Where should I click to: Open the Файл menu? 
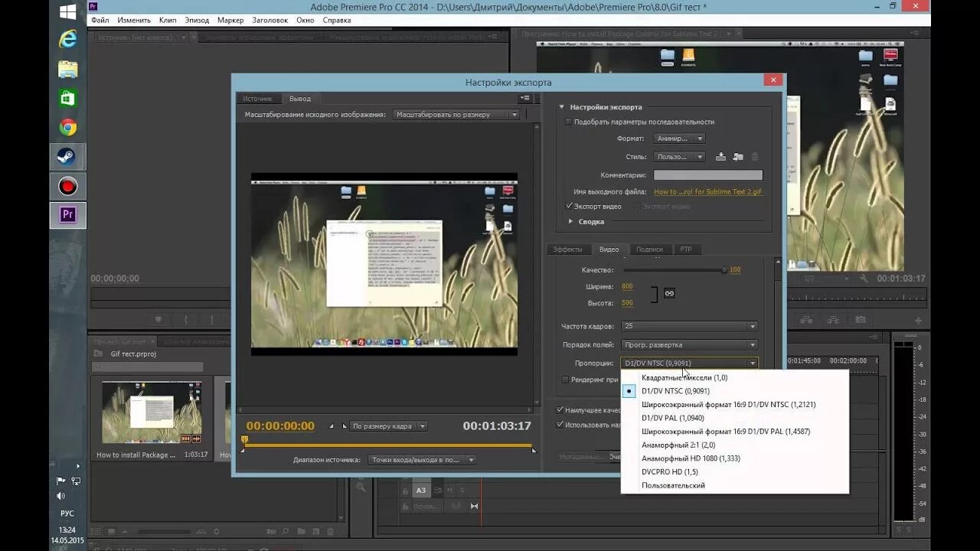click(x=100, y=20)
